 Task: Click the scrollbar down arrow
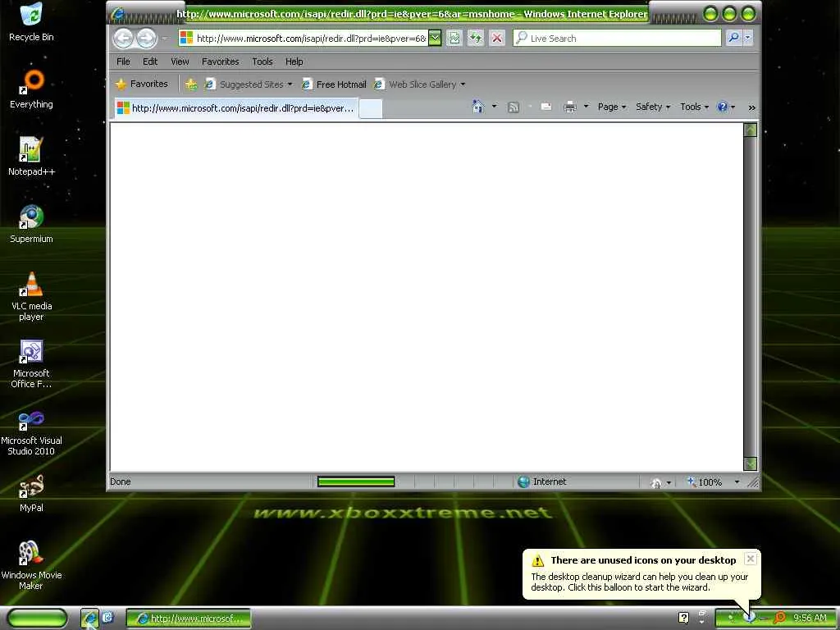pos(751,464)
